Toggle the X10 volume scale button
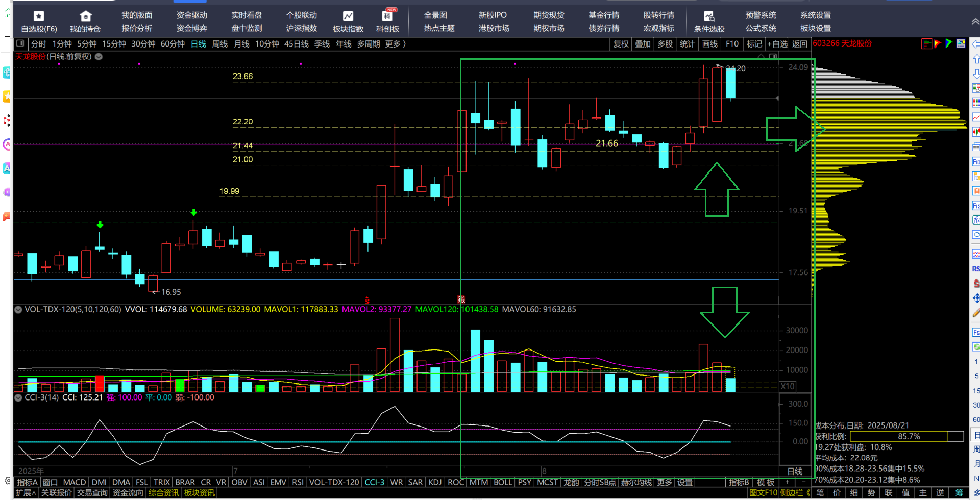The image size is (980, 500). point(788,386)
